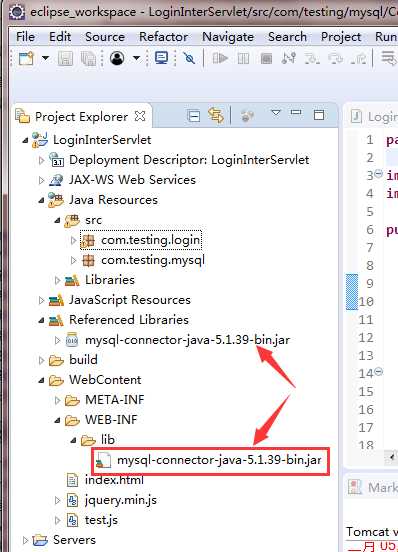398x552 pixels.
Task: Click the Save All toolbar icon
Action: [89, 58]
